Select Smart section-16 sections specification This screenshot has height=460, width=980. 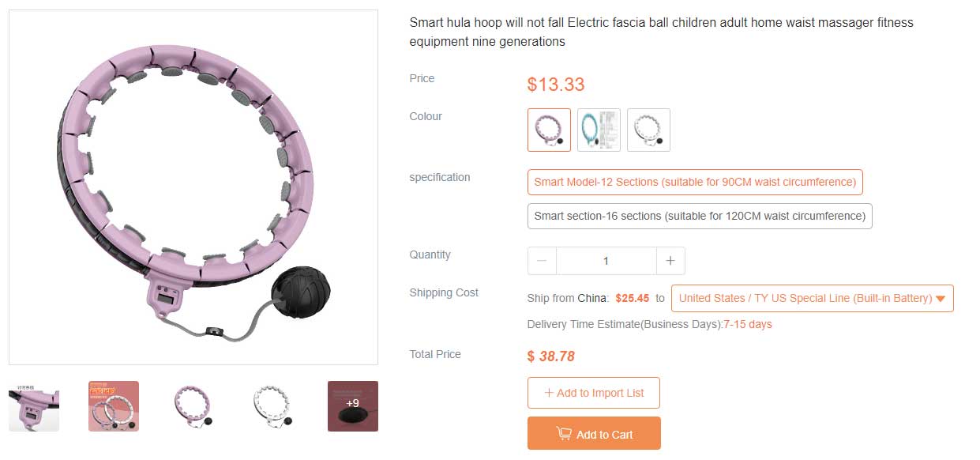point(700,216)
